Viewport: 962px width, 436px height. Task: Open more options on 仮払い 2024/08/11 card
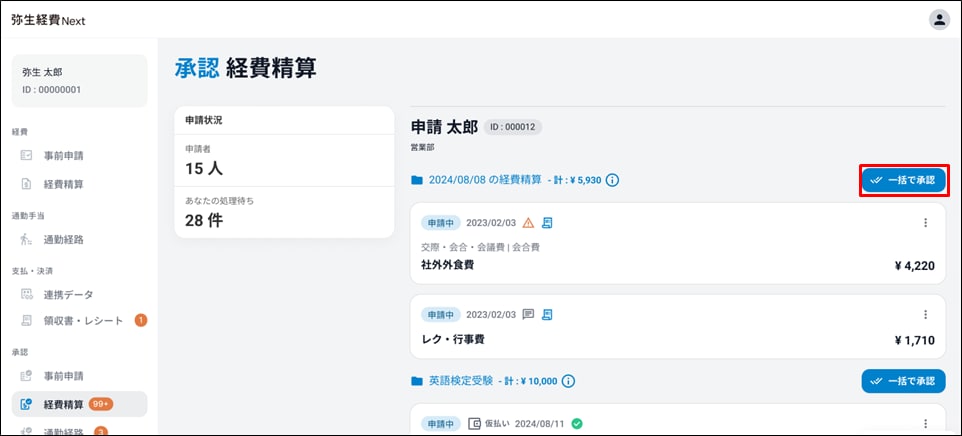point(926,424)
